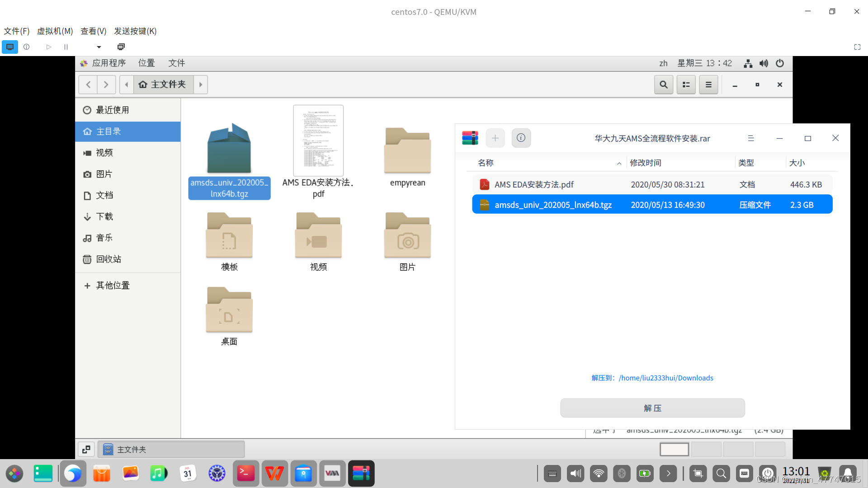Click the search icon in file manager

pos(663,84)
